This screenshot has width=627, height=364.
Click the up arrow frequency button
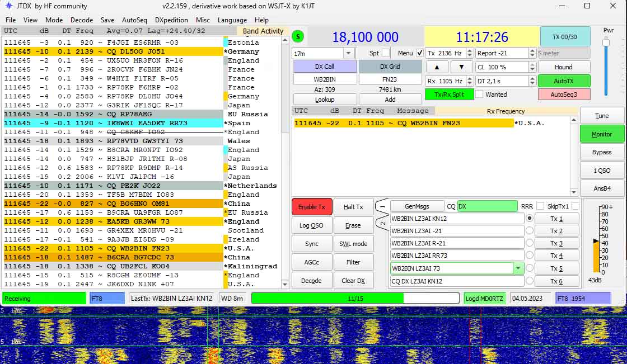pyautogui.click(x=437, y=67)
